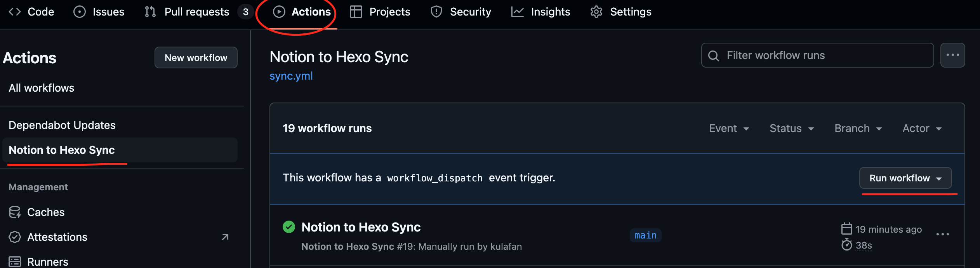The width and height of the screenshot is (980, 268).
Task: Open the repository Settings tab
Action: pyautogui.click(x=621, y=12)
